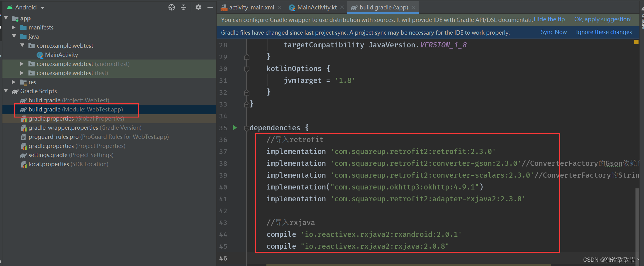Fold the kotlinOptions block in gutter
Screen dimensions: 644x266
pyautogui.click(x=247, y=69)
